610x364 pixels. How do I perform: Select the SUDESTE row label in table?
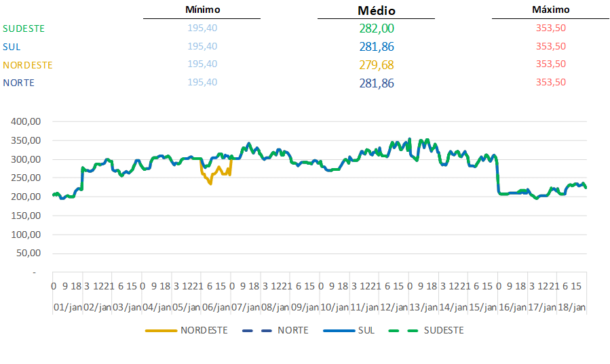(x=24, y=28)
